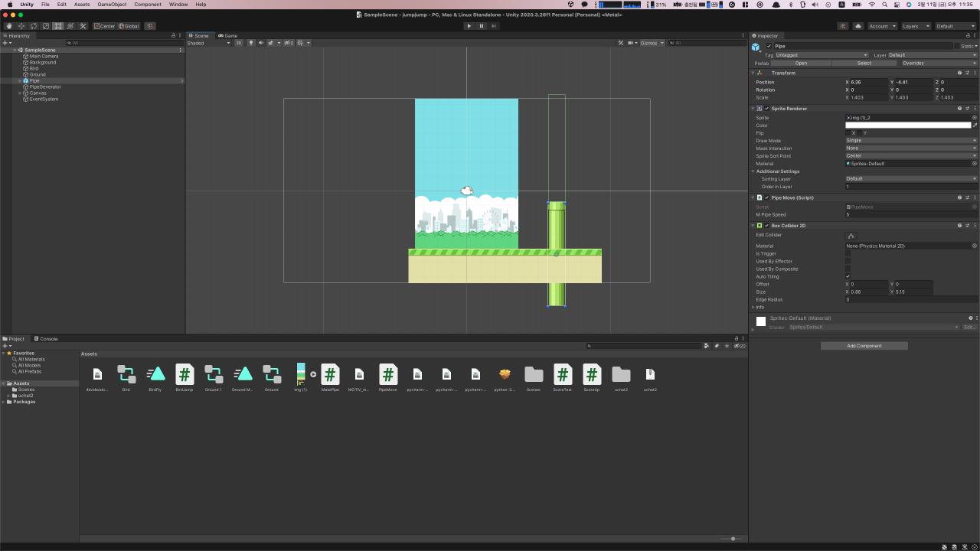
Task: Open the Component menu
Action: coord(148,5)
